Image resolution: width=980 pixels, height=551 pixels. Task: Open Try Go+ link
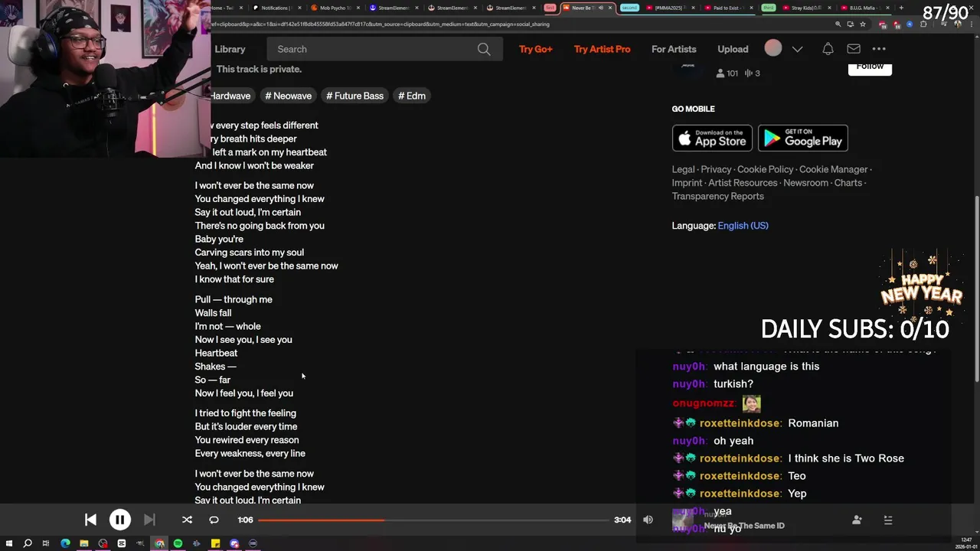pos(536,49)
